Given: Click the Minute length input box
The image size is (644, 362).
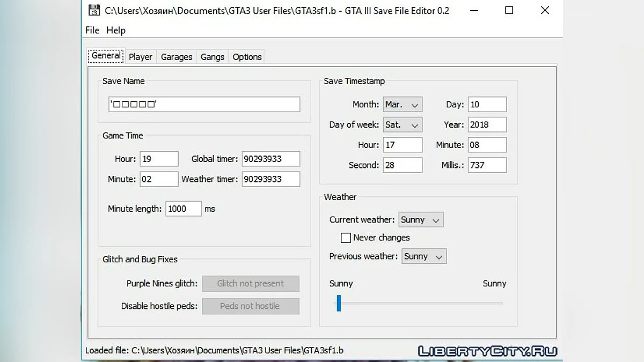Looking at the screenshot, I should tap(184, 209).
